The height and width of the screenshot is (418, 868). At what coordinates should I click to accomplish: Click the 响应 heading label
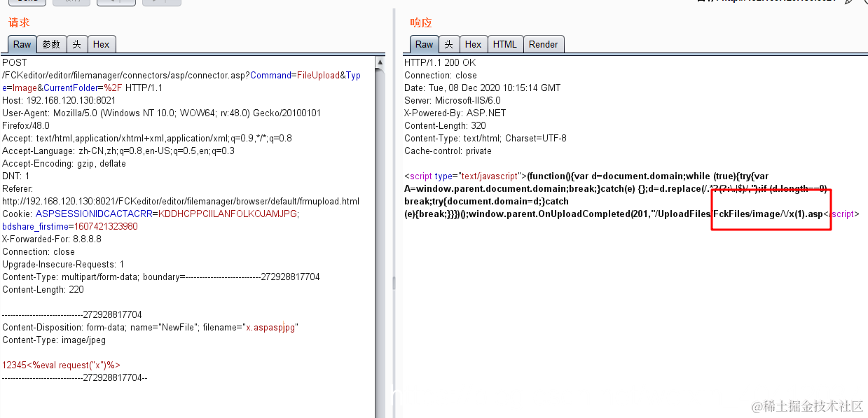[x=421, y=23]
